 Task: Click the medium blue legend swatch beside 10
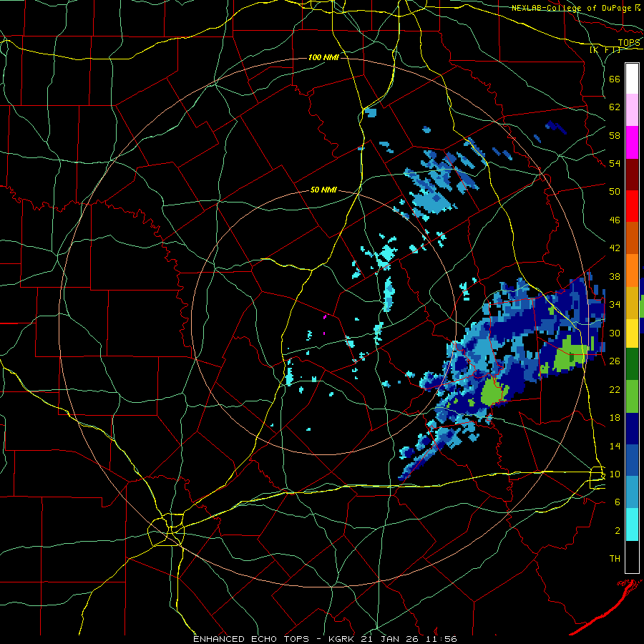[632, 460]
